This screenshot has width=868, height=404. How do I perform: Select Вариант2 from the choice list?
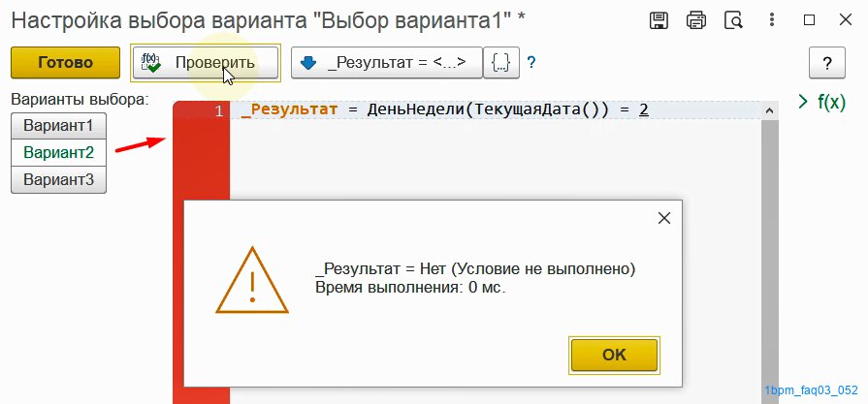(59, 152)
